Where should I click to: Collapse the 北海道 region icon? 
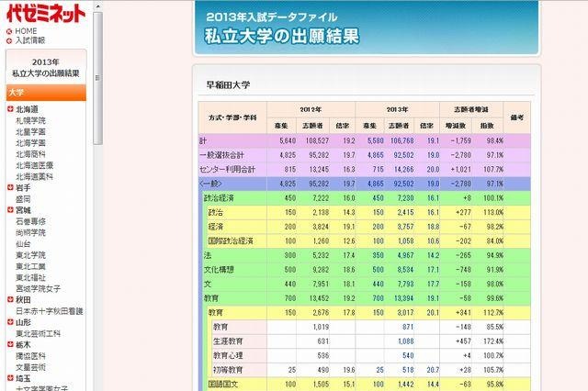pyautogui.click(x=10, y=109)
